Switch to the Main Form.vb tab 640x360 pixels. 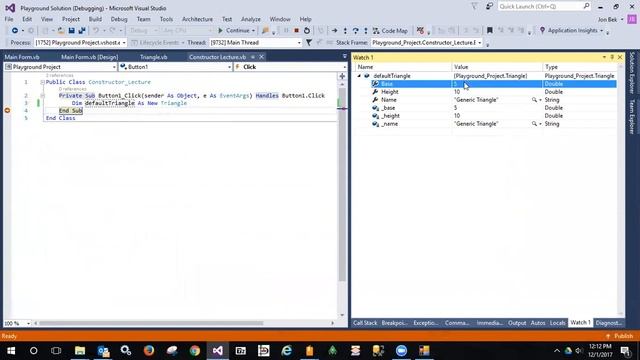coord(22,57)
